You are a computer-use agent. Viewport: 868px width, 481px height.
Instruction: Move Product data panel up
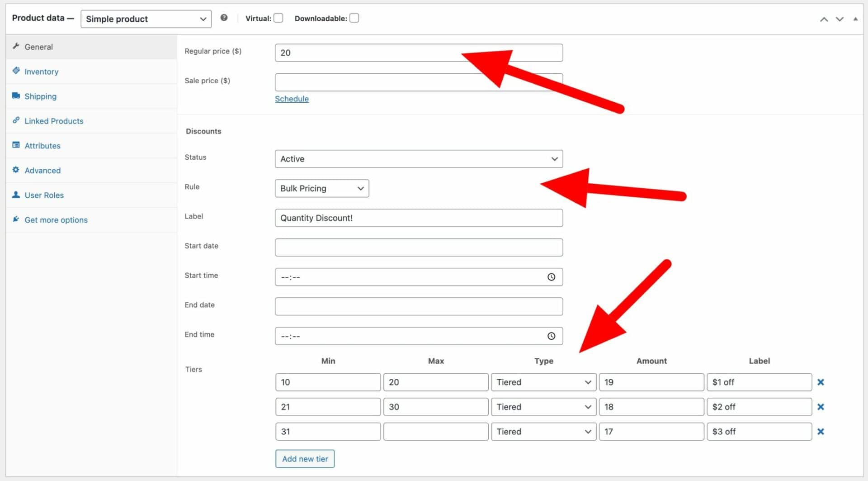pos(824,19)
